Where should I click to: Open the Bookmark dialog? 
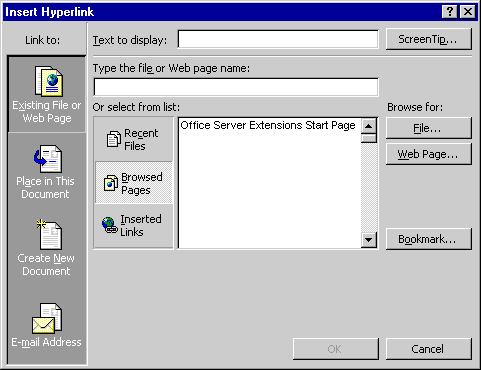tap(429, 239)
